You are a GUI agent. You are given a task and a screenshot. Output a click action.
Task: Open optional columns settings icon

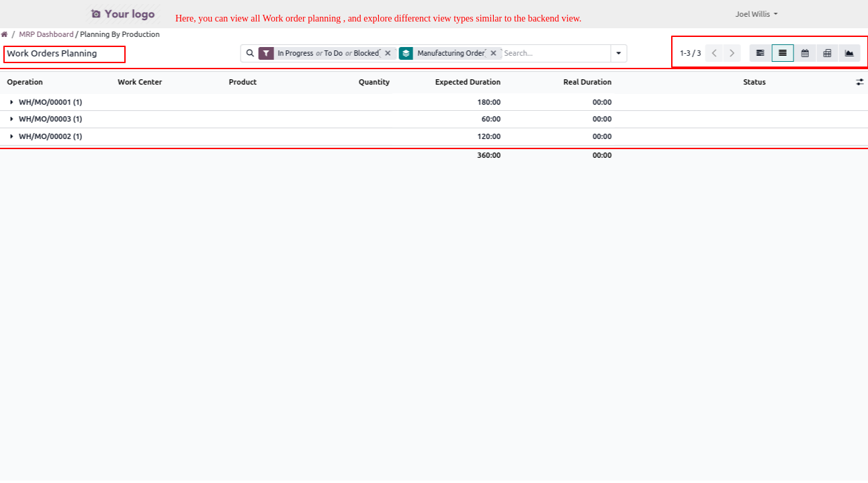(x=859, y=82)
